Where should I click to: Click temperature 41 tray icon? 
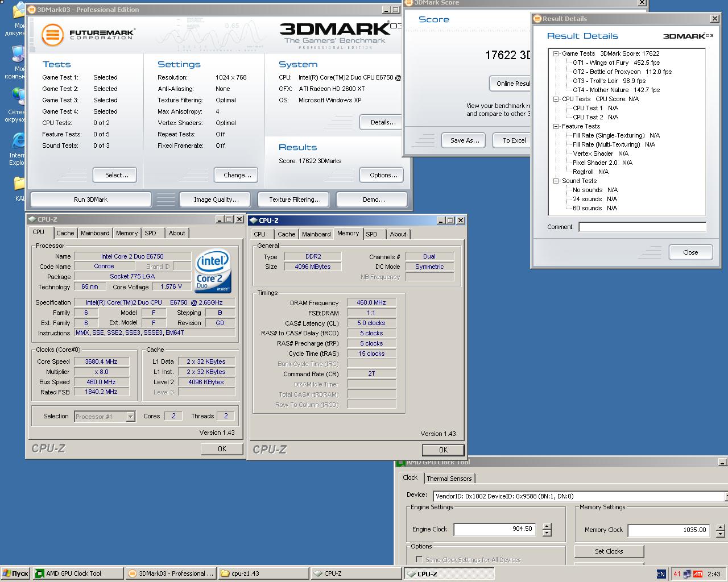[x=677, y=574]
